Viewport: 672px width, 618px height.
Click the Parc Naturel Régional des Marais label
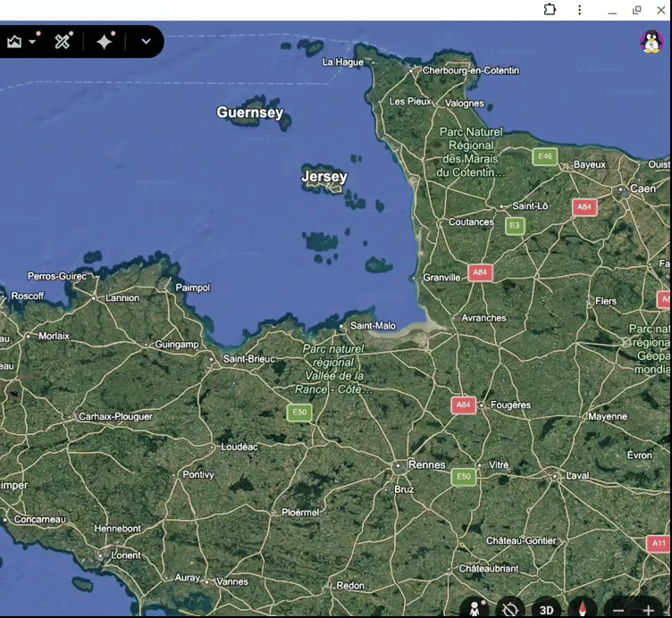471,152
